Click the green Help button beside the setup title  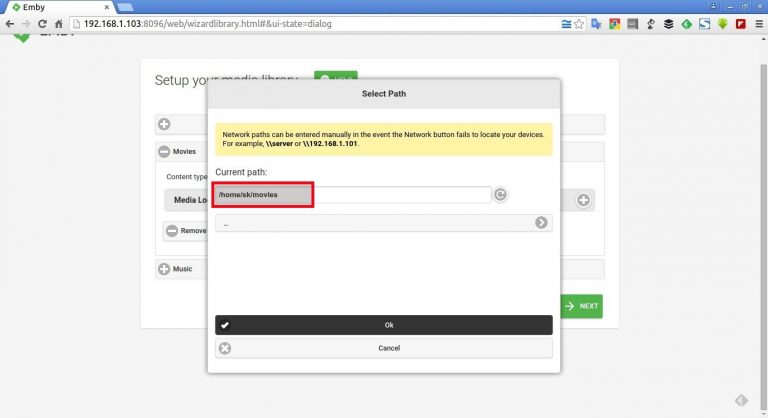click(336, 77)
